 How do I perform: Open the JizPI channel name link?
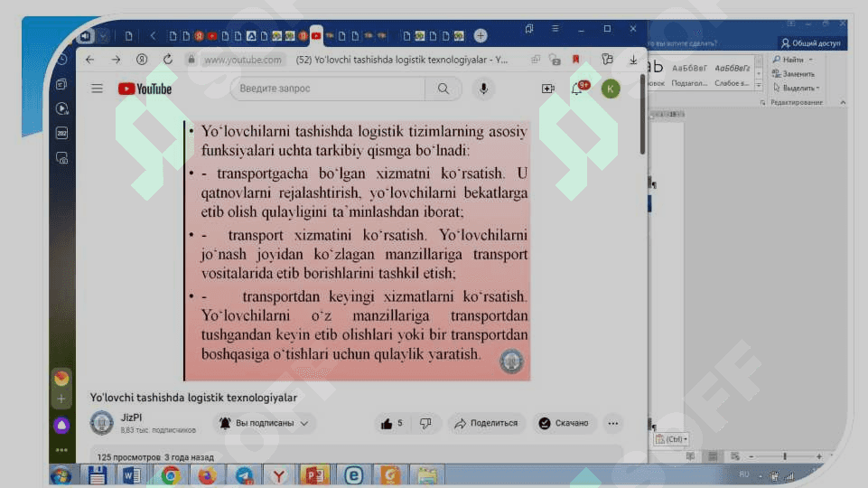[x=131, y=418]
